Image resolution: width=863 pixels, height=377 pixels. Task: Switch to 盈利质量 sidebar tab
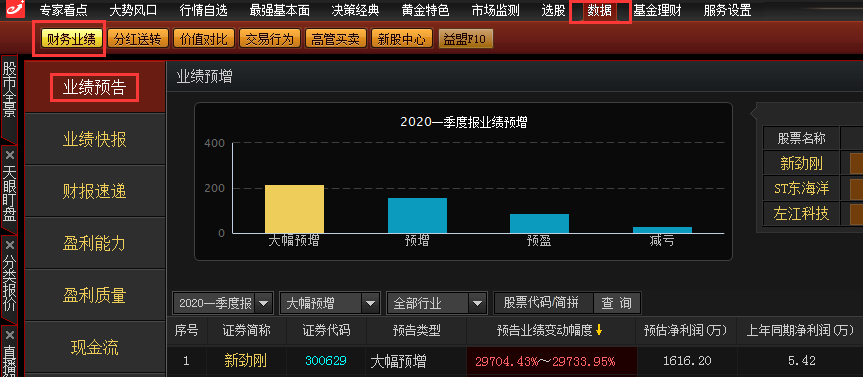click(95, 296)
